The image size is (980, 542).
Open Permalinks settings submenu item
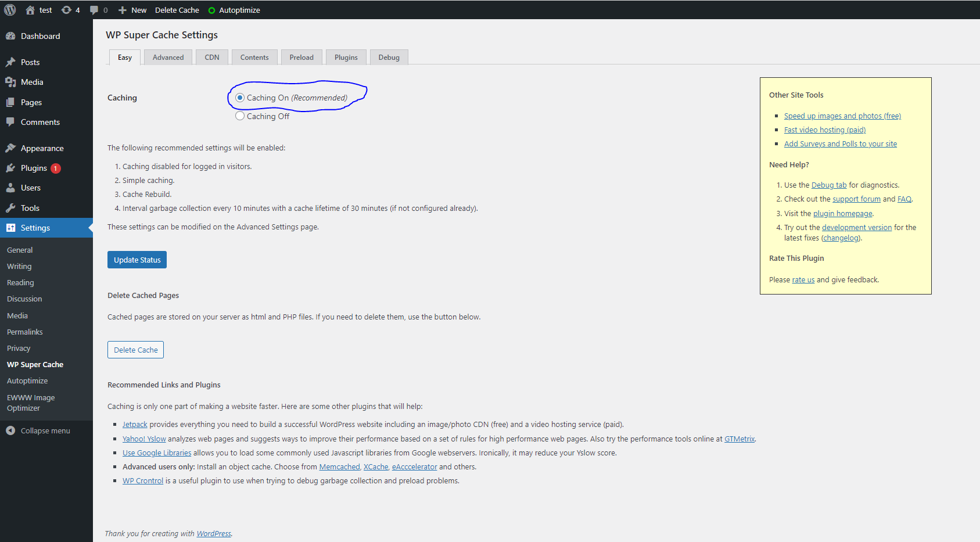(25, 332)
